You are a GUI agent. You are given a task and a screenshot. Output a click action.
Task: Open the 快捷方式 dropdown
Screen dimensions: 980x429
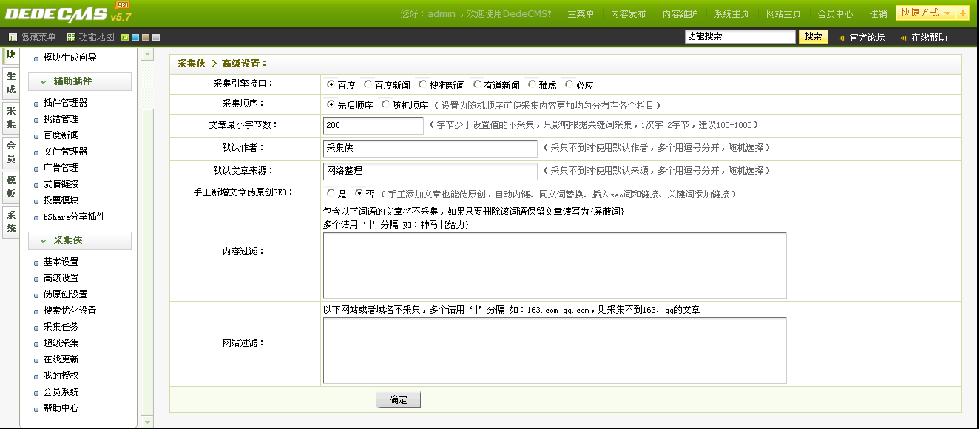[x=925, y=13]
